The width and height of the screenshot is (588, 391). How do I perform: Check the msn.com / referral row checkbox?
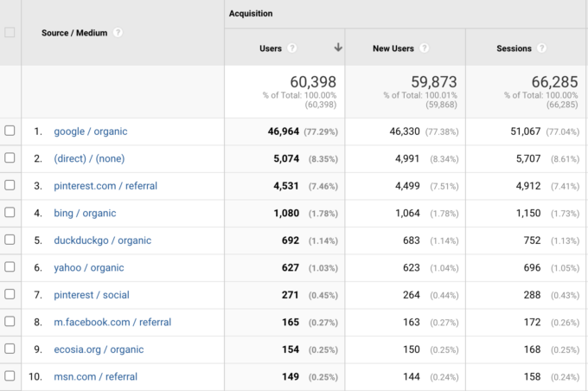(x=10, y=376)
